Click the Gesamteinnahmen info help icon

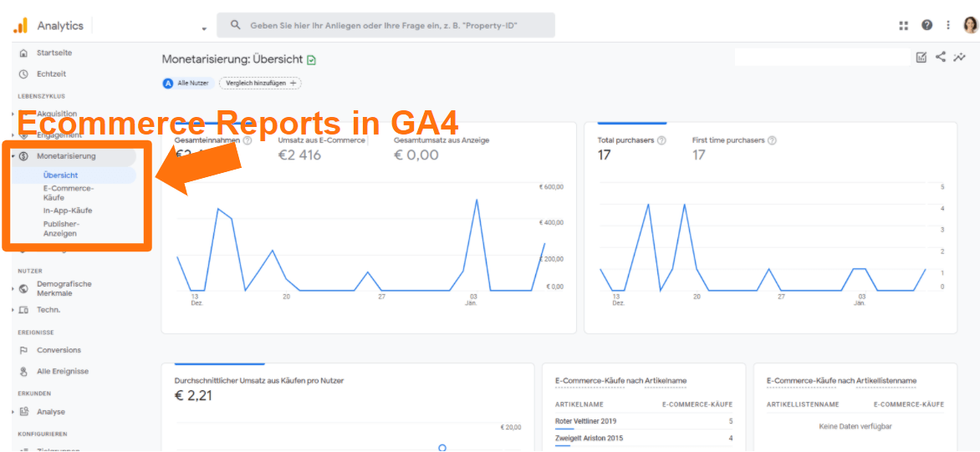[x=248, y=140]
